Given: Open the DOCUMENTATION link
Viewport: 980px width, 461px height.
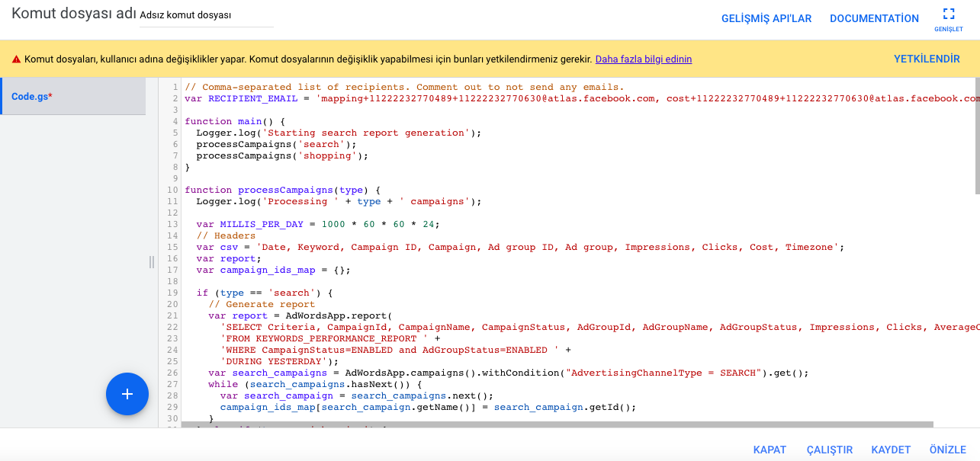Looking at the screenshot, I should [x=874, y=19].
